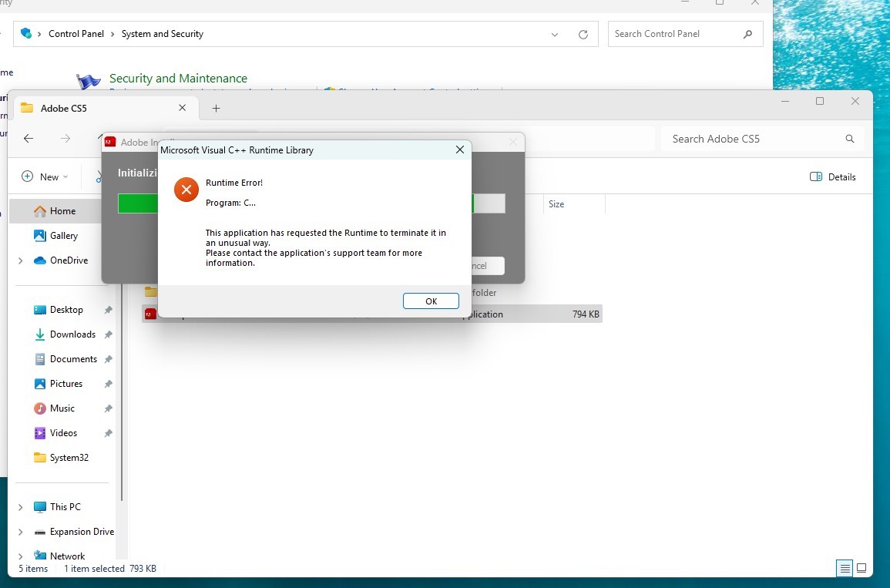Image resolution: width=890 pixels, height=588 pixels.
Task: Open the Pictures quick access folder
Action: click(65, 384)
